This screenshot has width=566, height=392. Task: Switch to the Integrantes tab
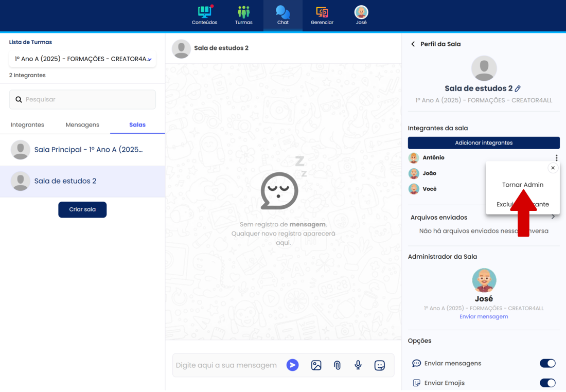(27, 124)
